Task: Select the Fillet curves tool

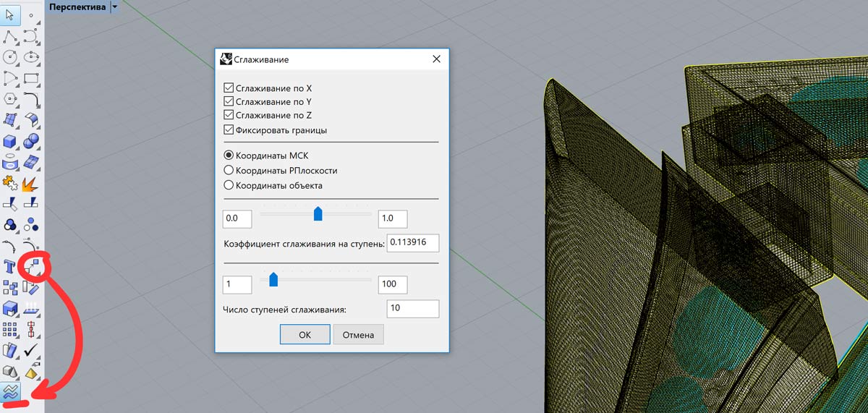Action: point(31,98)
